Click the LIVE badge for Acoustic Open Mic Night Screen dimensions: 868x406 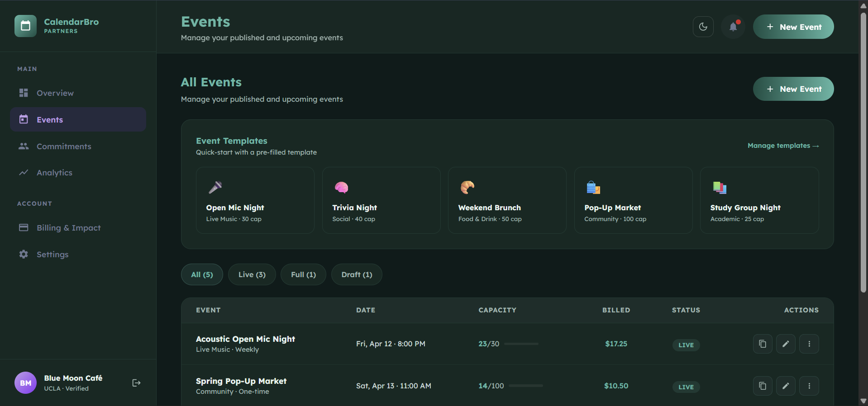coord(686,345)
